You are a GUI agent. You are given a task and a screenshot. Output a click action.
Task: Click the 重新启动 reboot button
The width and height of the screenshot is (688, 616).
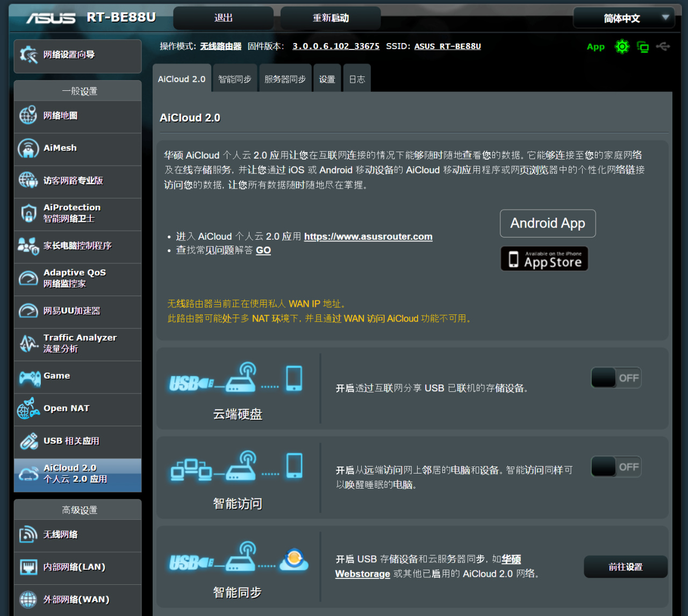(x=331, y=18)
